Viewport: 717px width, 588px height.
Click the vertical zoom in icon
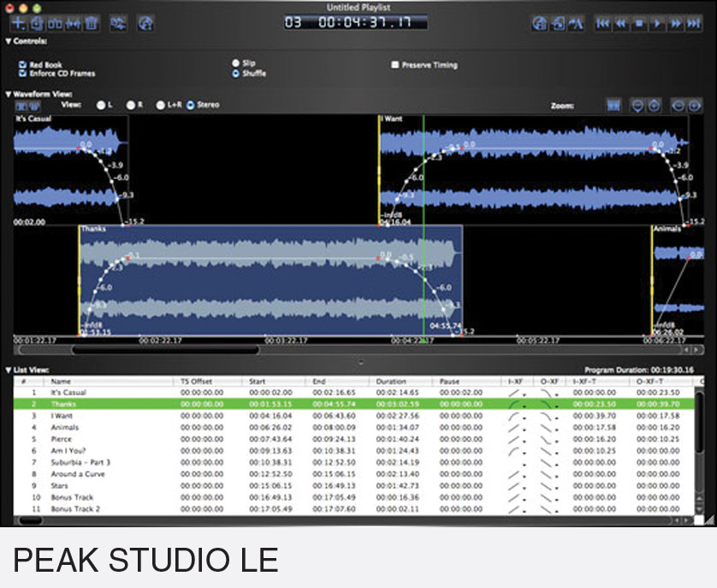click(x=655, y=105)
